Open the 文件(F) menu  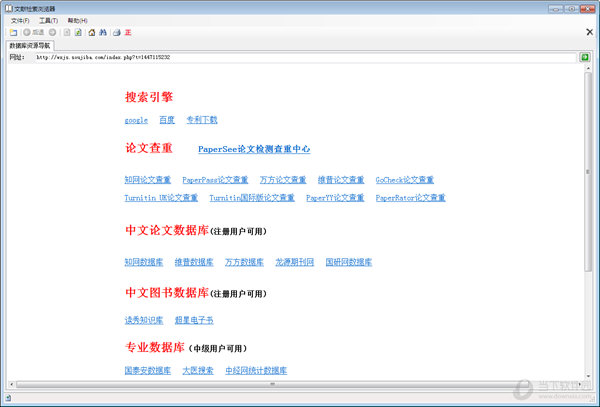coord(20,21)
